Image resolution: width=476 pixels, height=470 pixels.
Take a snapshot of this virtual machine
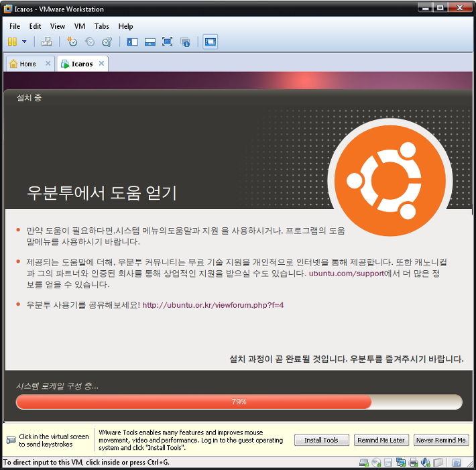[72, 42]
